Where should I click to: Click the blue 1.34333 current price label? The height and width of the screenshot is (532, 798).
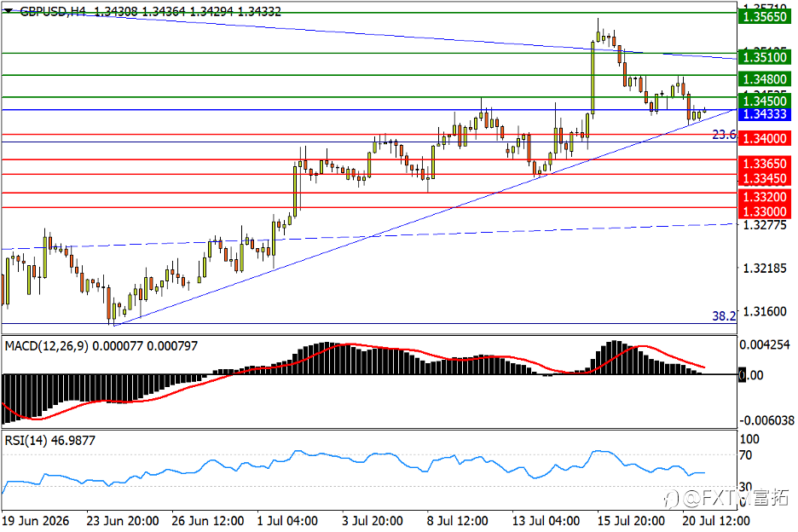765,114
